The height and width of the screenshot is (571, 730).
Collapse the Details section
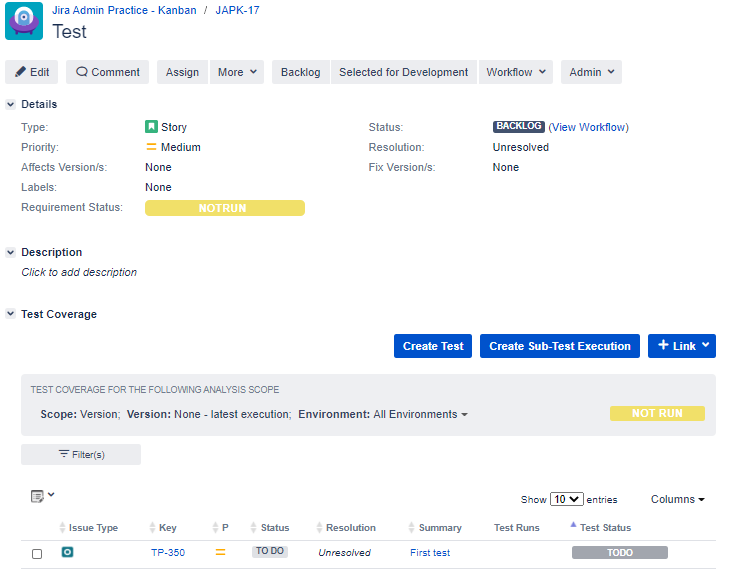click(x=10, y=104)
